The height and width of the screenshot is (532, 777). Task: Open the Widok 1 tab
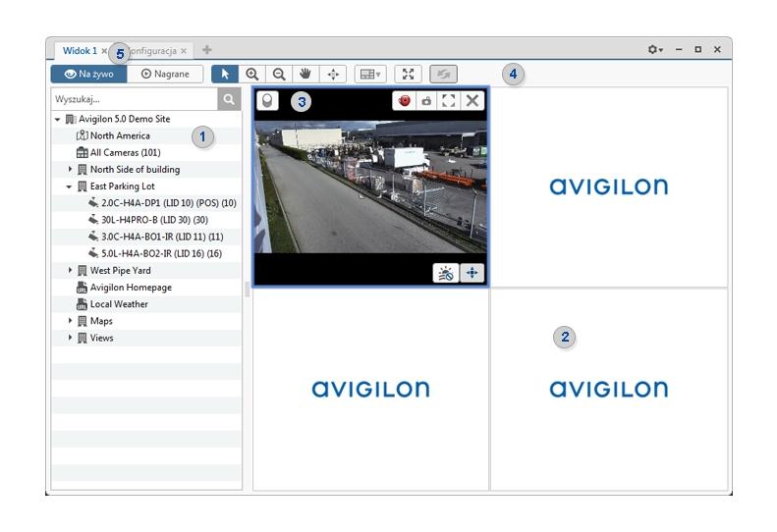click(80, 50)
